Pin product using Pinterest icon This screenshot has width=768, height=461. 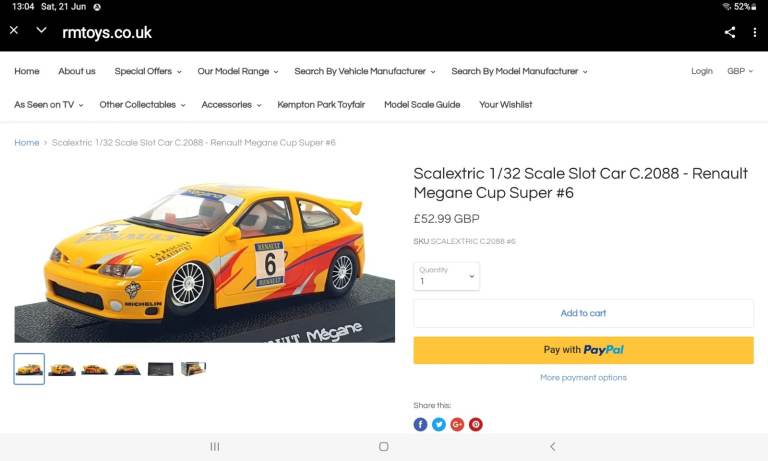[476, 424]
